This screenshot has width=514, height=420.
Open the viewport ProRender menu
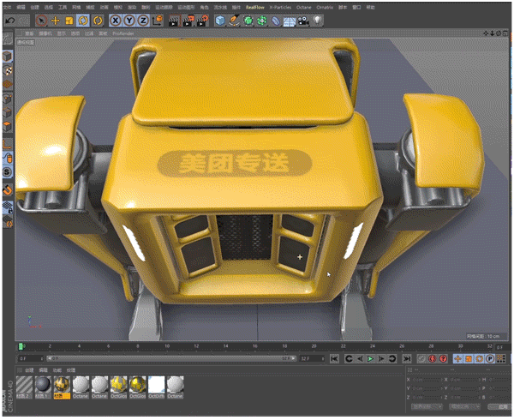coord(123,33)
